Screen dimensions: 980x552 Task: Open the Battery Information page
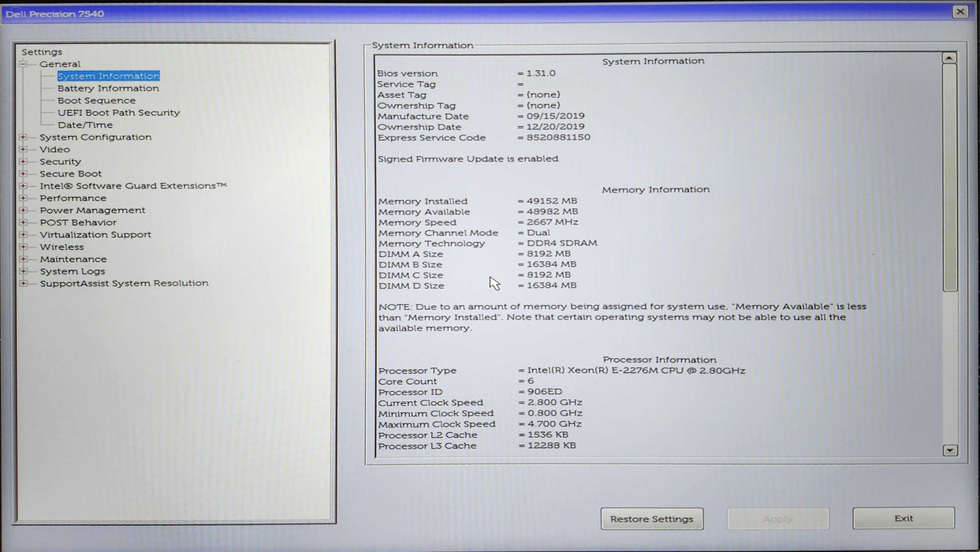(x=108, y=88)
